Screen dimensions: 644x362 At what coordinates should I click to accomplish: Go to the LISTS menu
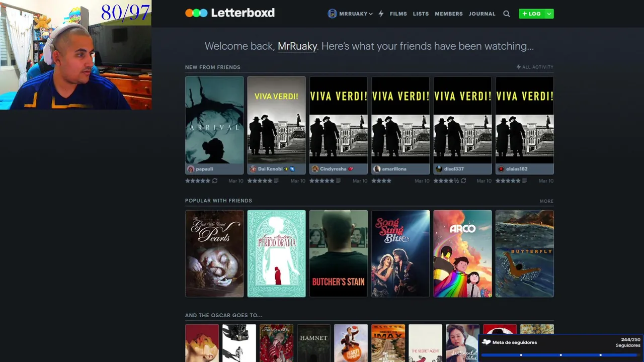point(421,14)
